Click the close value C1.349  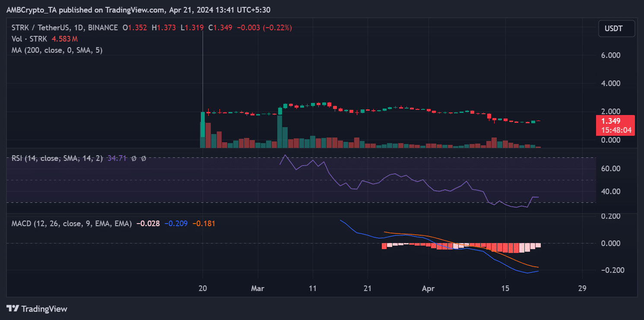pos(220,28)
